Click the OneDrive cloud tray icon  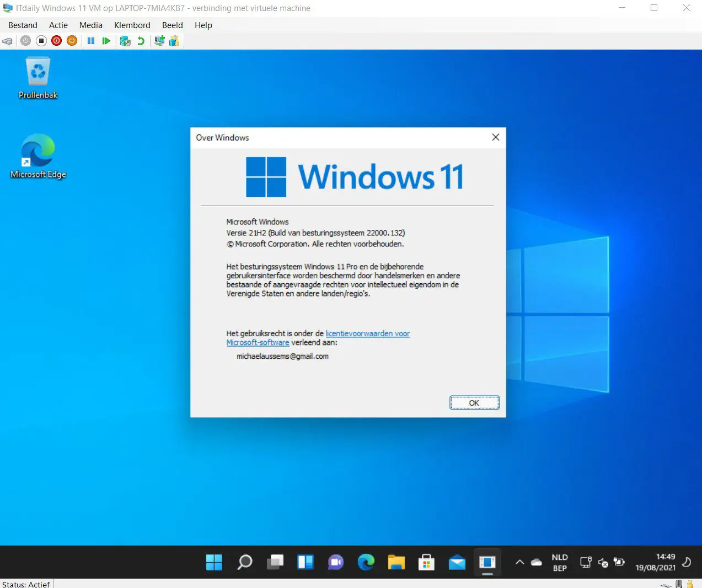[x=537, y=562]
